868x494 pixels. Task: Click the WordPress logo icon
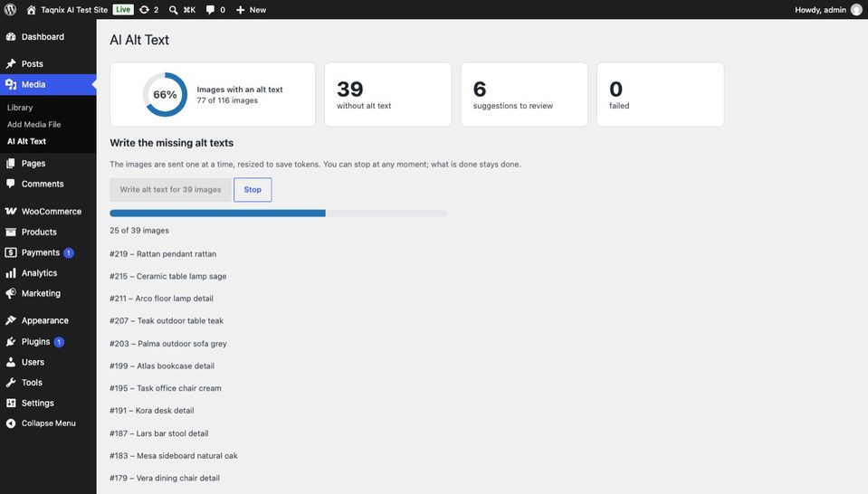tap(10, 9)
